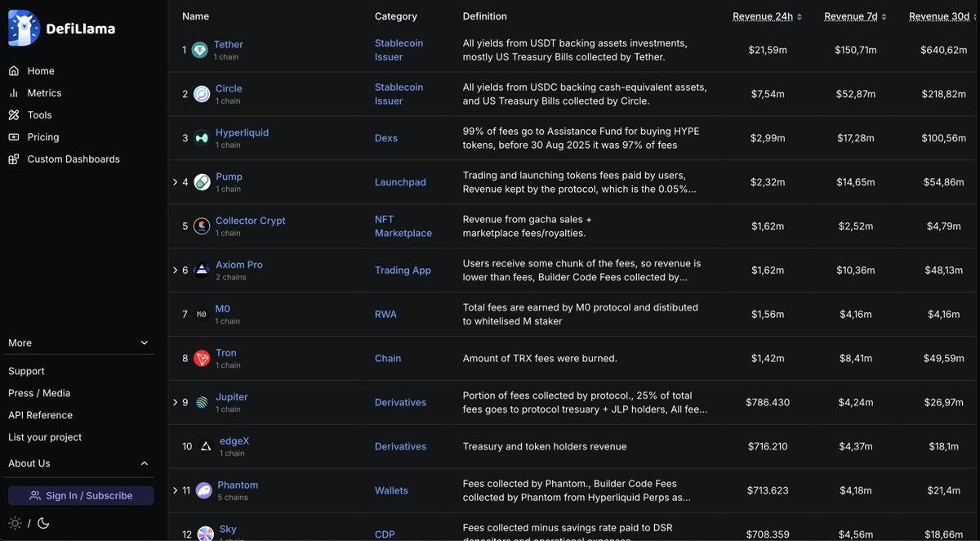The height and width of the screenshot is (541, 980).
Task: Click the Phantom protocol logo
Action: click(203, 491)
